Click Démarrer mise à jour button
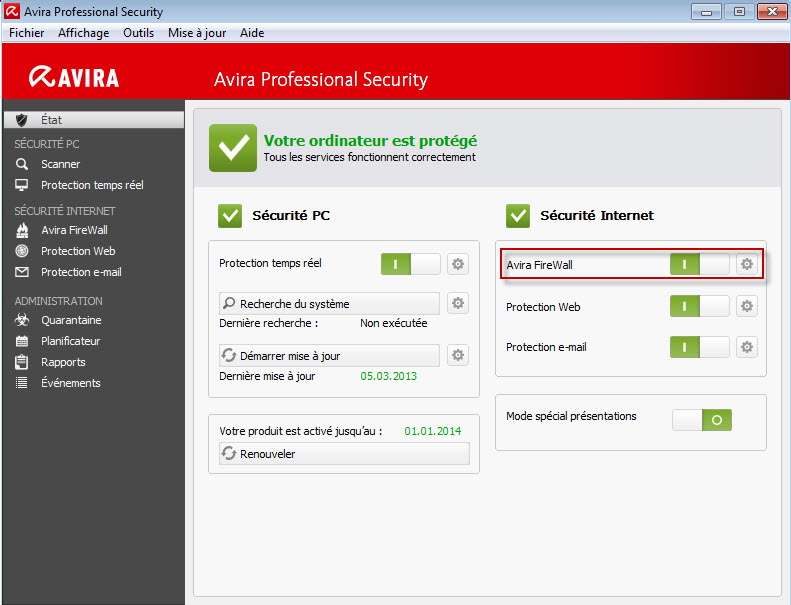Image resolution: width=791 pixels, height=605 pixels. pyautogui.click(x=329, y=356)
